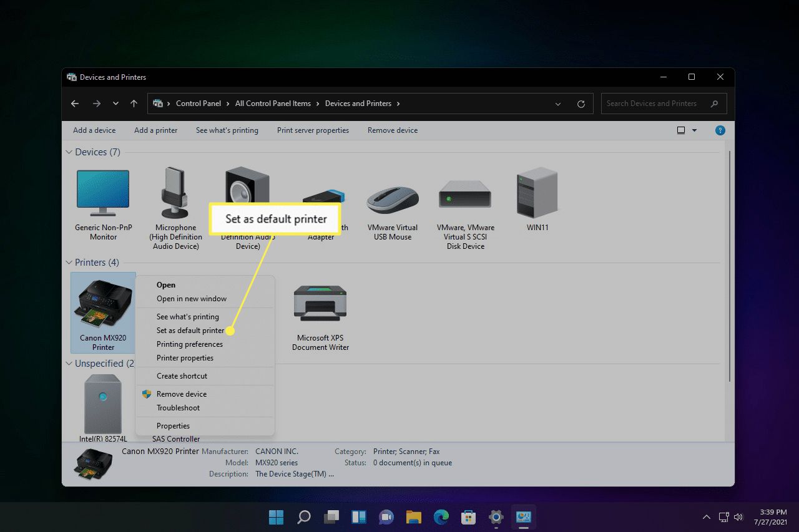
Task: Click the volume speaker tray icon
Action: point(738,517)
